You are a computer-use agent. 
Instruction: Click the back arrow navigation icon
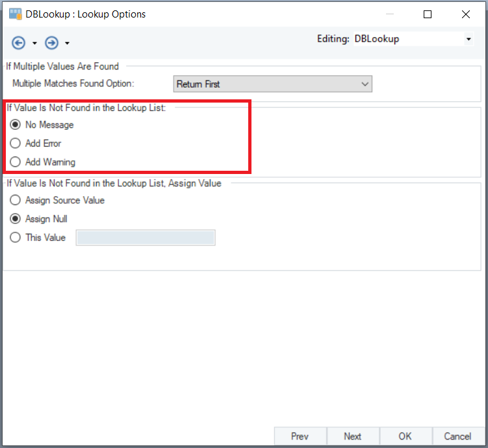19,44
